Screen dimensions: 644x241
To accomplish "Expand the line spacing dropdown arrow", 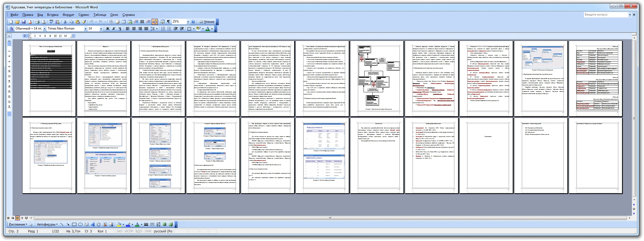I will click(157, 28).
